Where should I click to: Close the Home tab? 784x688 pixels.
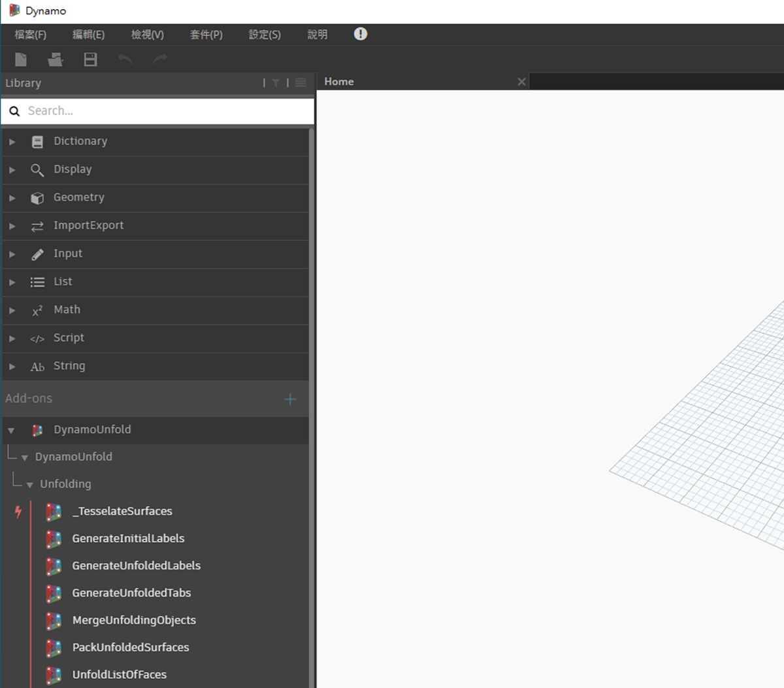[x=521, y=82]
